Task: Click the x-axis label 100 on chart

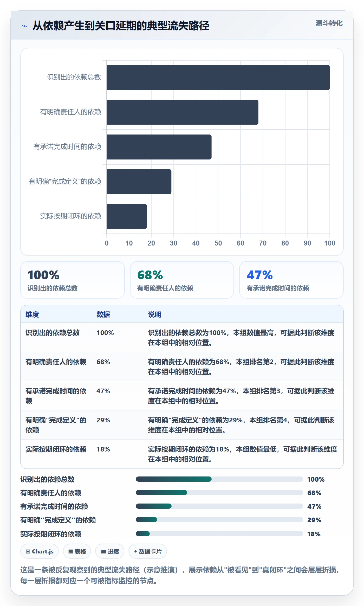Action: tap(330, 243)
